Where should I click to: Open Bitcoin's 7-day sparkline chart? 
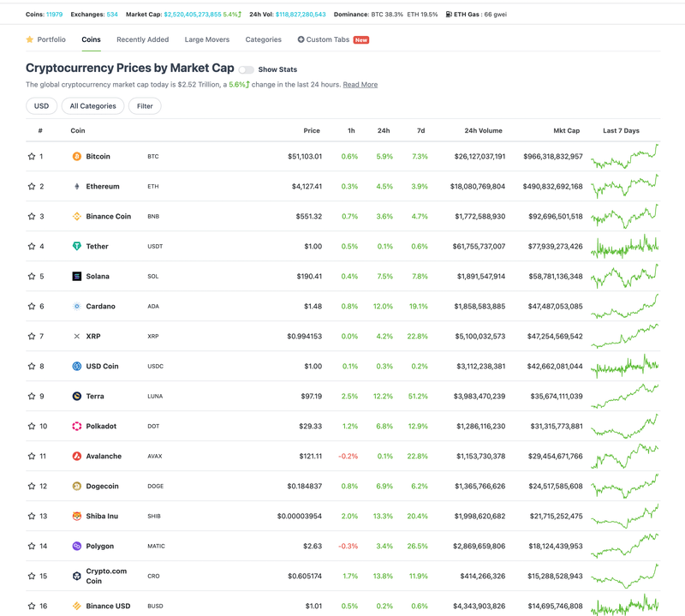click(624, 157)
